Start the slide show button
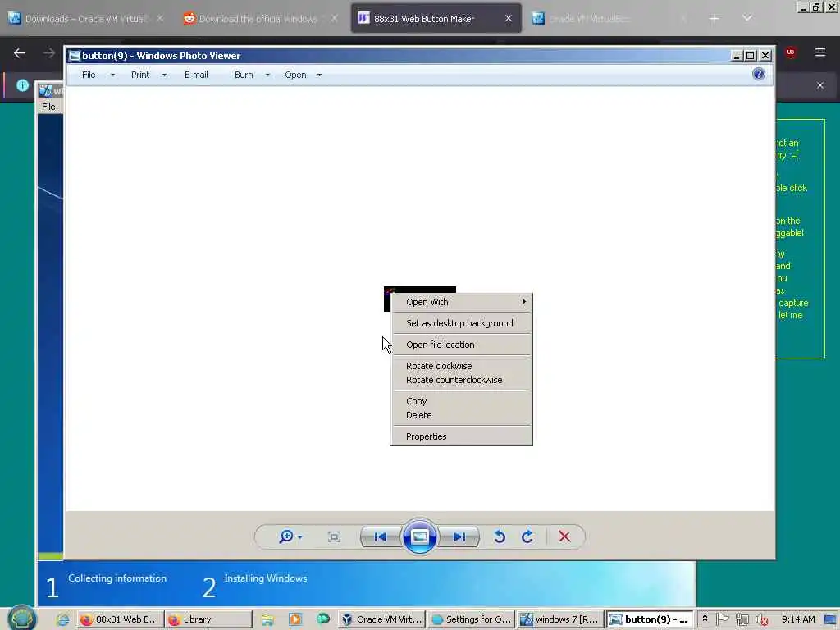 [419, 536]
